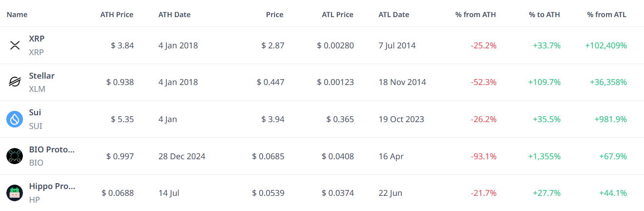Viewport: 644px width, 211px height.
Task: Click the Sui water drop icon
Action: 15,119
